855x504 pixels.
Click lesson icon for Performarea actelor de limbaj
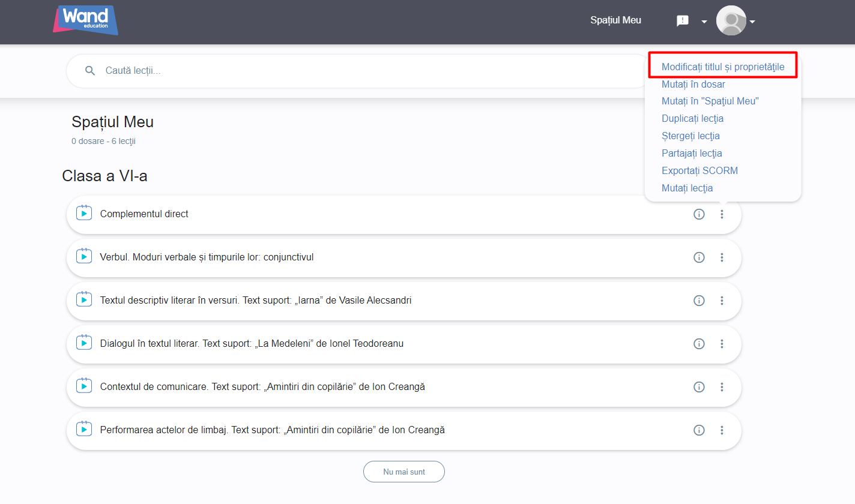(84, 430)
